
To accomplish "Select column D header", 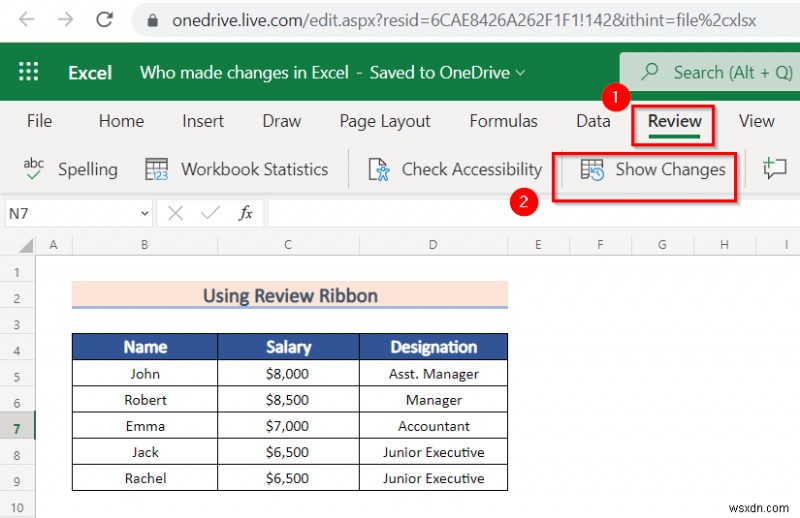I will click(x=433, y=245).
